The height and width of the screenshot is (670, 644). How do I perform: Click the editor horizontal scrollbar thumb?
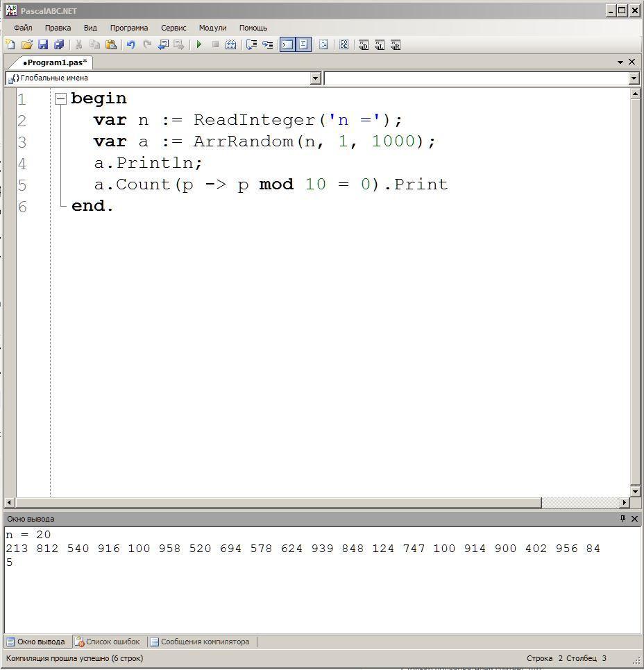coord(278,502)
